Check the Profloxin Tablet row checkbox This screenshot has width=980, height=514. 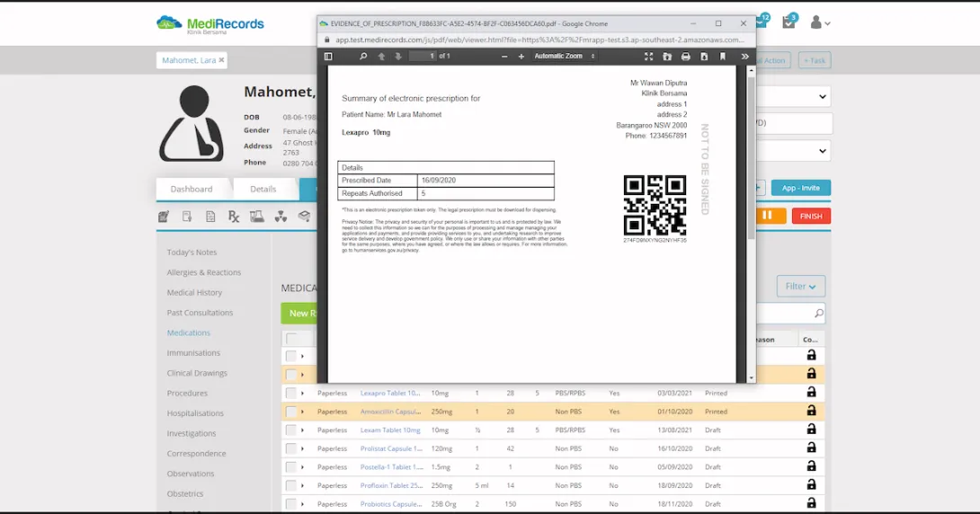(290, 485)
